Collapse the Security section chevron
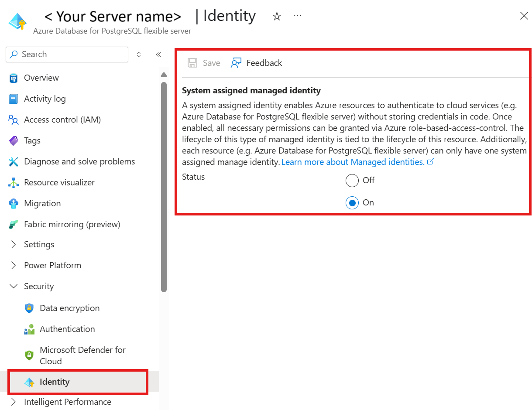532x410 pixels. 14,286
